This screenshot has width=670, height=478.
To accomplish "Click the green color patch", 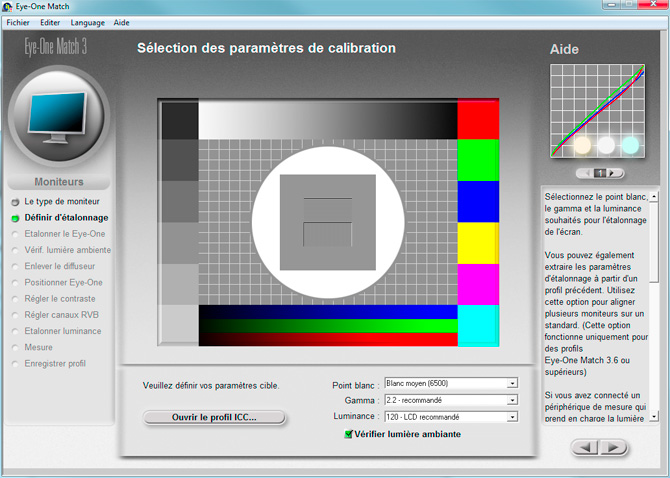I will pos(478,160).
